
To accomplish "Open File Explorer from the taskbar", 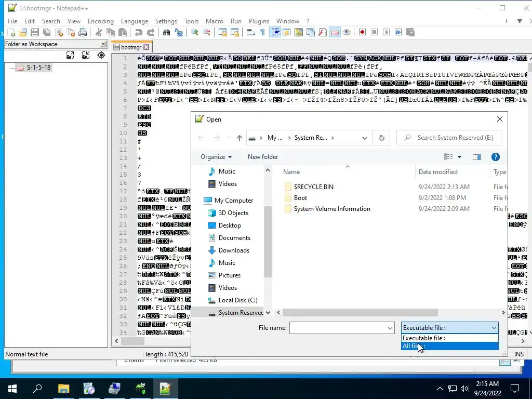I will tap(63, 389).
